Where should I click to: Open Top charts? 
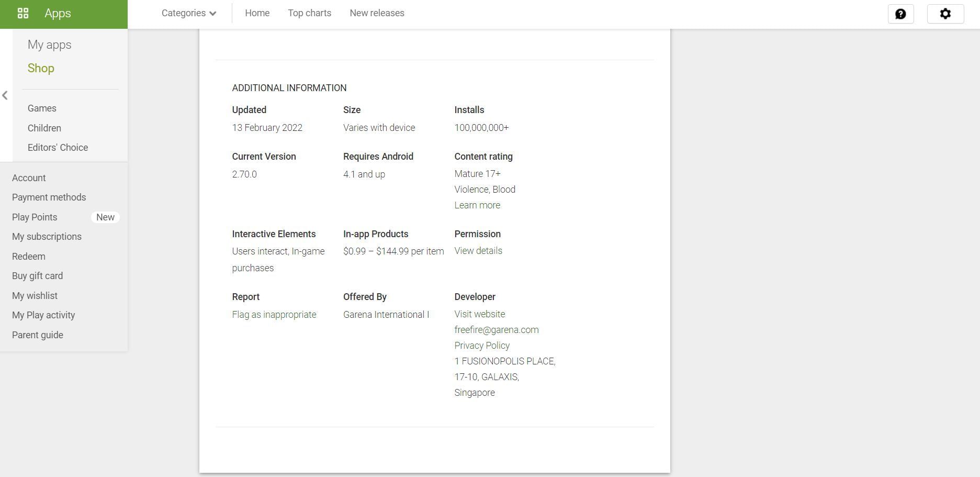[x=309, y=13]
